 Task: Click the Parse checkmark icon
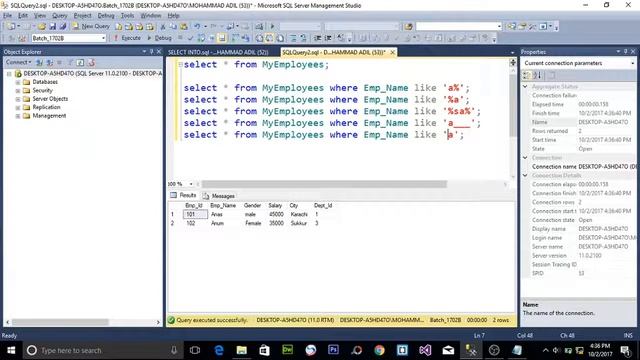coord(190,38)
